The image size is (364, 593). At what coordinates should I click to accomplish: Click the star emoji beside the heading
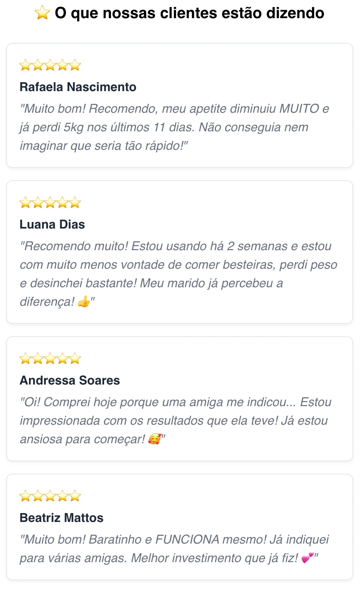pos(42,13)
